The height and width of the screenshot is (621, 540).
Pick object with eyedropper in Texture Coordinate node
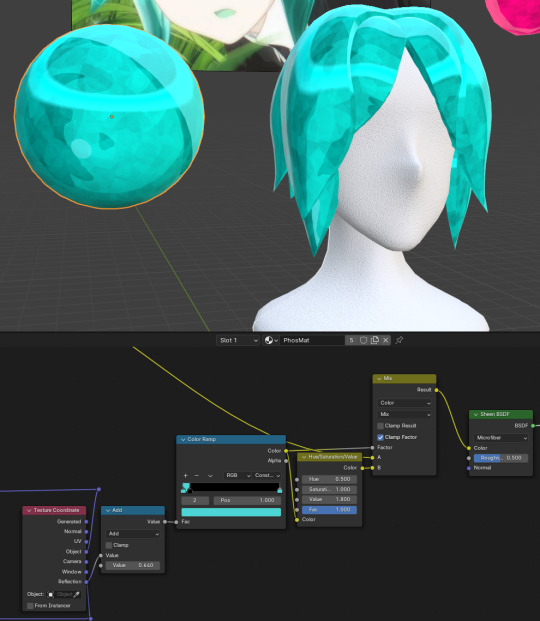[76, 594]
